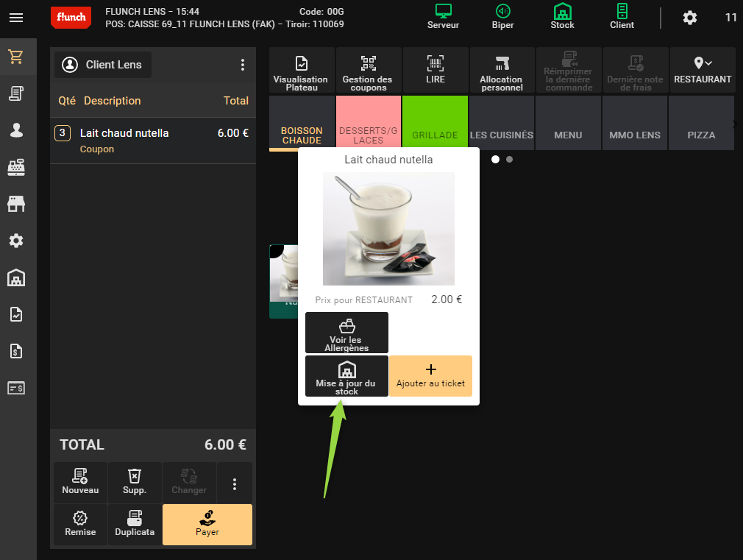This screenshot has height=560, width=743.
Task: Go to second page dot indicator
Action: (x=510, y=159)
